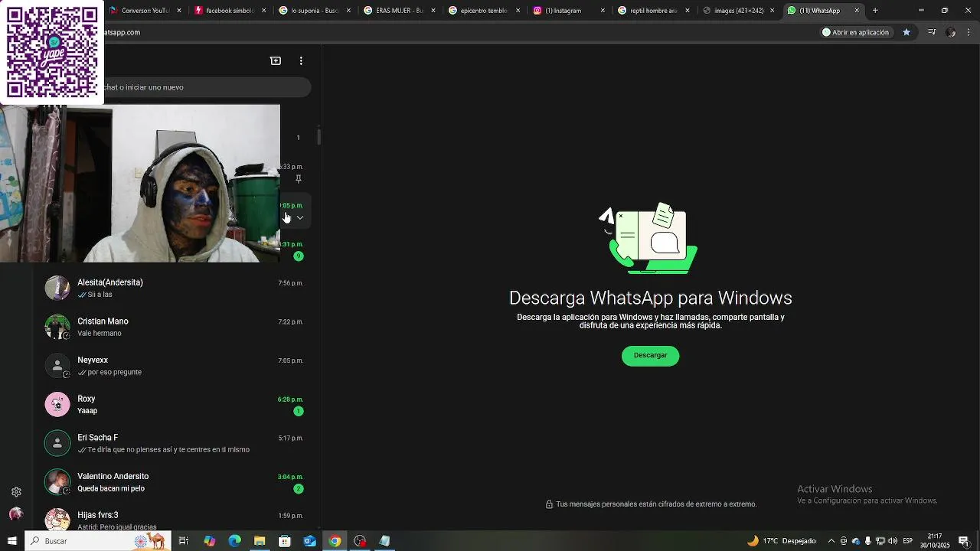Launch Copilot from the taskbar
The width and height of the screenshot is (980, 551).
[x=209, y=541]
